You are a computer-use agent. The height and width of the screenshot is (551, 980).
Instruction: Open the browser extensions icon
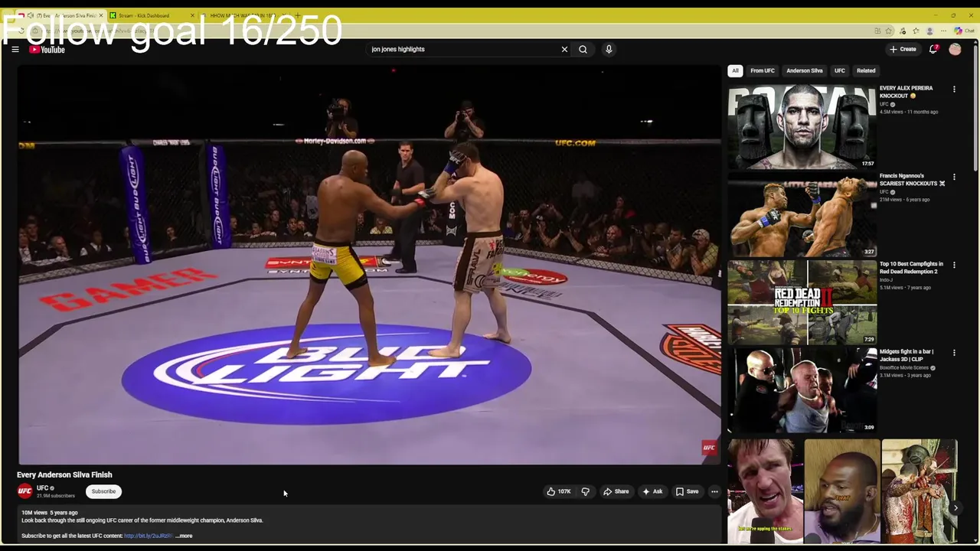click(903, 31)
